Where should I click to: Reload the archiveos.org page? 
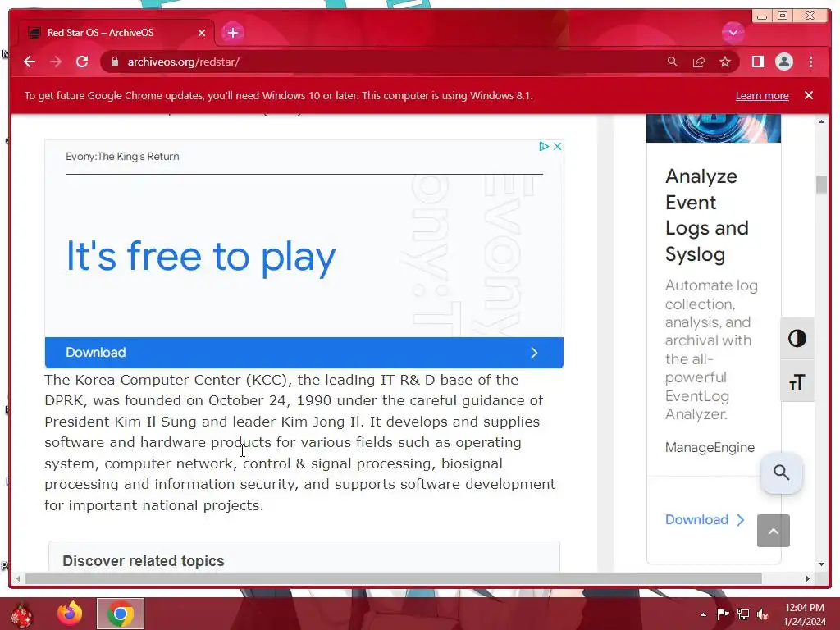point(82,62)
